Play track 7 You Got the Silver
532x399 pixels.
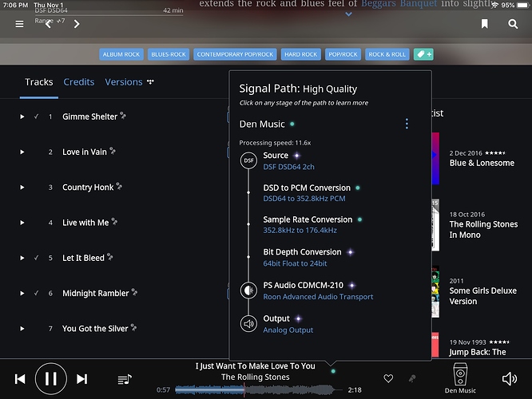[22, 329]
